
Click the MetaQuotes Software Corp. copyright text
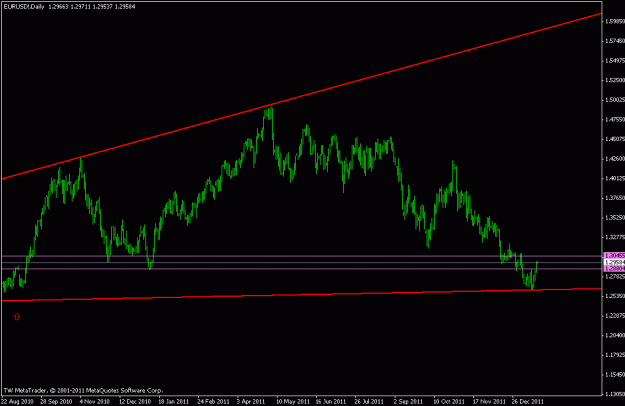point(83,390)
